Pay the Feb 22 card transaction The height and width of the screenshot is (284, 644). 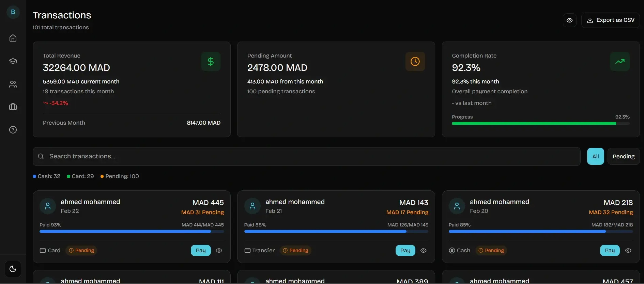pyautogui.click(x=201, y=251)
